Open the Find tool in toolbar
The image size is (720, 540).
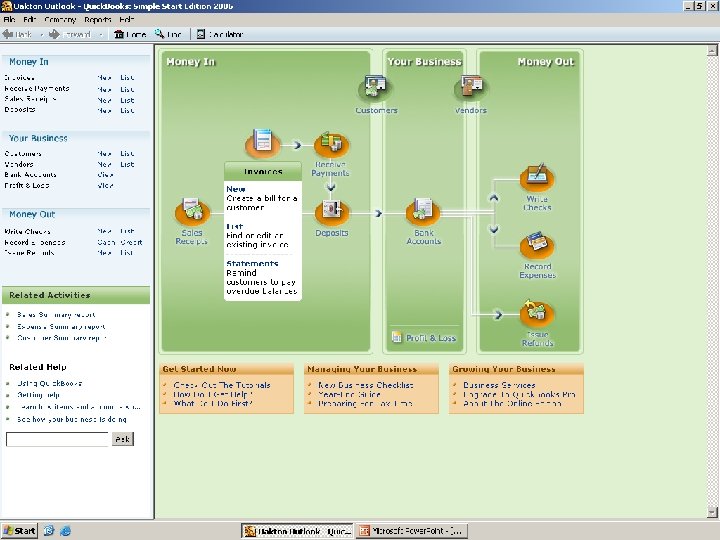168,34
